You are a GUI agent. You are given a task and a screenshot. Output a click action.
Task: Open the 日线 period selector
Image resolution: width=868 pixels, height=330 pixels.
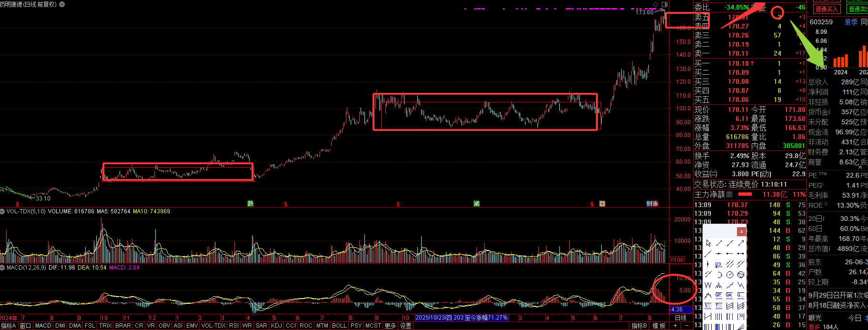click(x=681, y=318)
